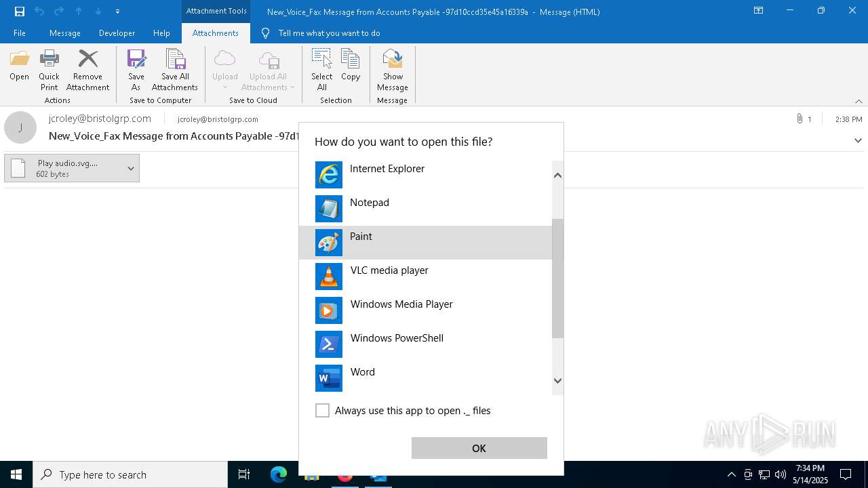Click Save All Attachments
The height and width of the screenshot is (488, 868).
[x=175, y=70]
